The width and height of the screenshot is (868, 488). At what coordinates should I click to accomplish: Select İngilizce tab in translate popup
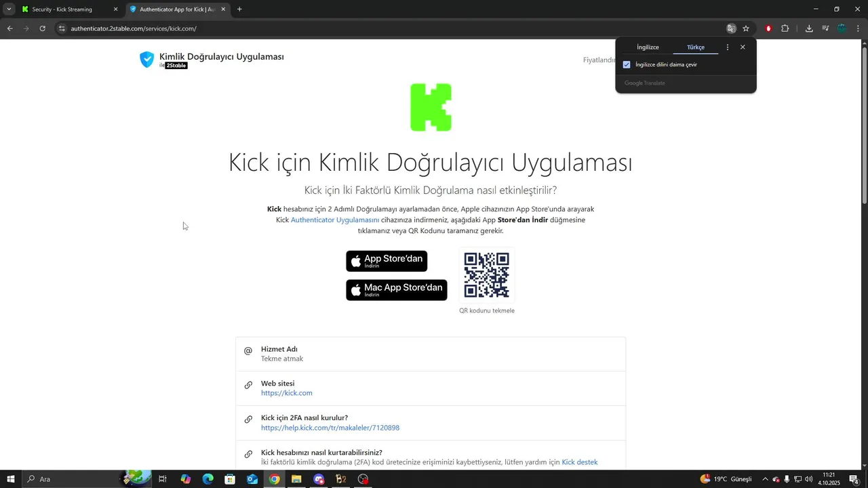click(x=648, y=47)
